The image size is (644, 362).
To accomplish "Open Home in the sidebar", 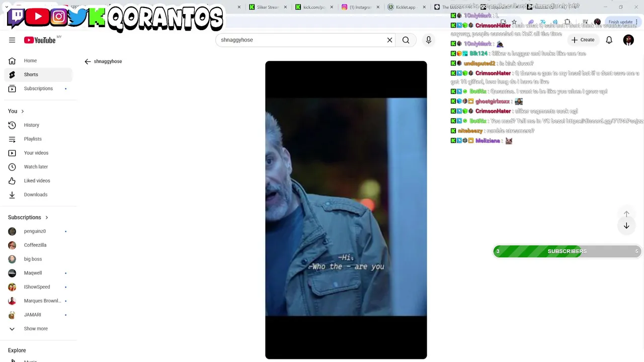I will (38, 61).
